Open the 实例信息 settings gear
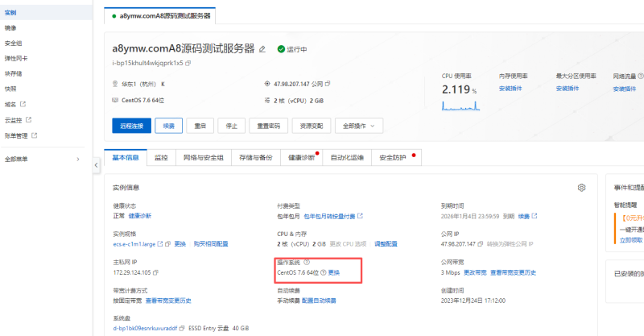The image size is (644, 336). click(x=581, y=188)
